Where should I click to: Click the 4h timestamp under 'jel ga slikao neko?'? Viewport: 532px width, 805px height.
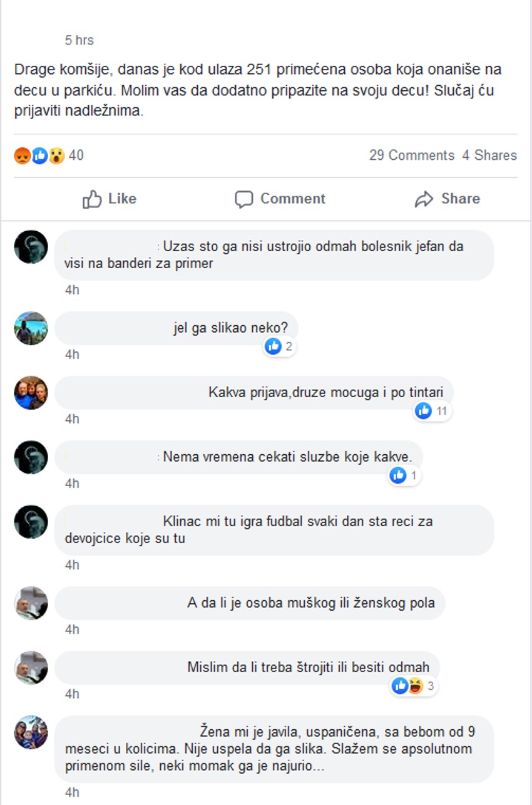tap(72, 355)
